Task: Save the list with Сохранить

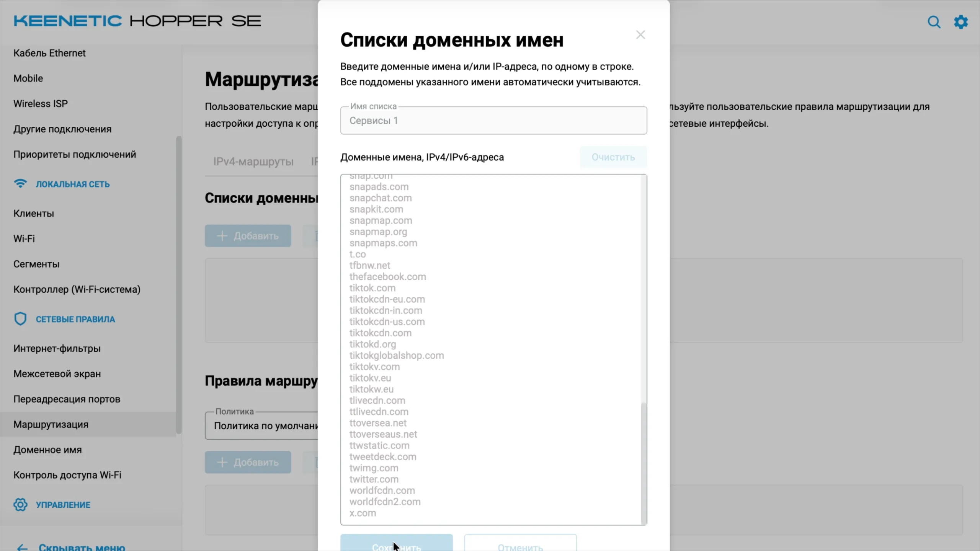Action: (x=396, y=543)
